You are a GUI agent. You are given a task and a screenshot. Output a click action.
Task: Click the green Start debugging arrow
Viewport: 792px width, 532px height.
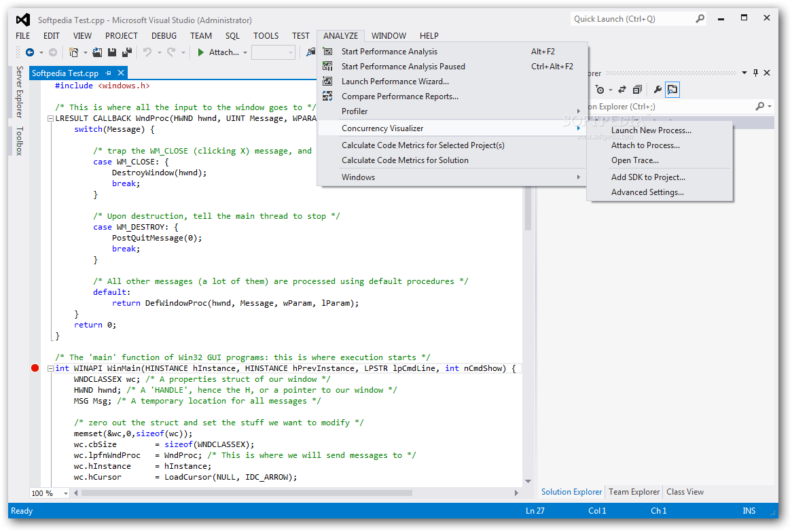(x=200, y=52)
